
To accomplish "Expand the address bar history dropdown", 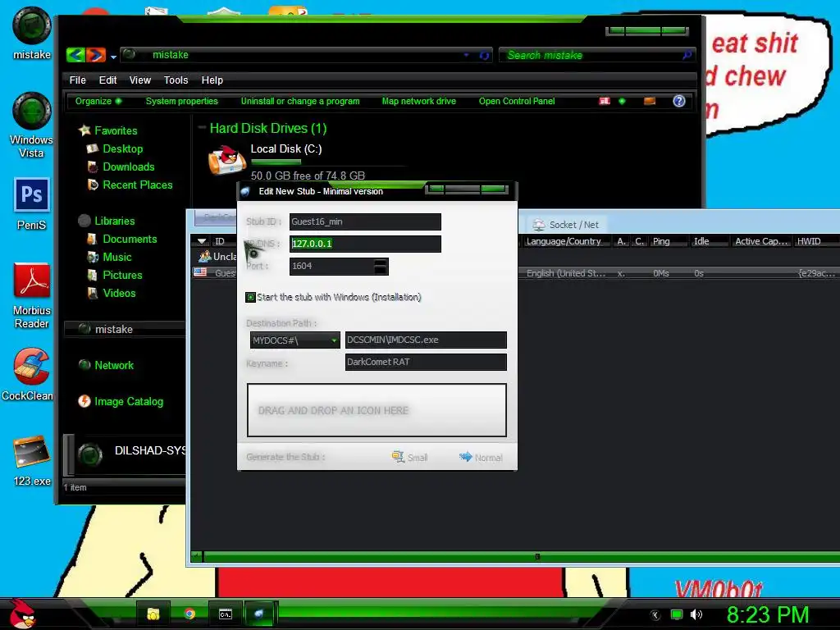I will (466, 55).
